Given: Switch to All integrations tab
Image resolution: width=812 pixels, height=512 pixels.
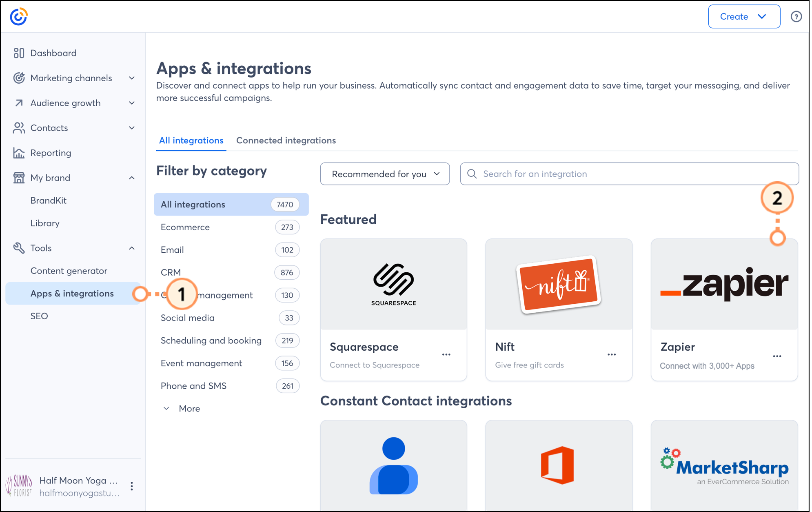Looking at the screenshot, I should pos(191,140).
